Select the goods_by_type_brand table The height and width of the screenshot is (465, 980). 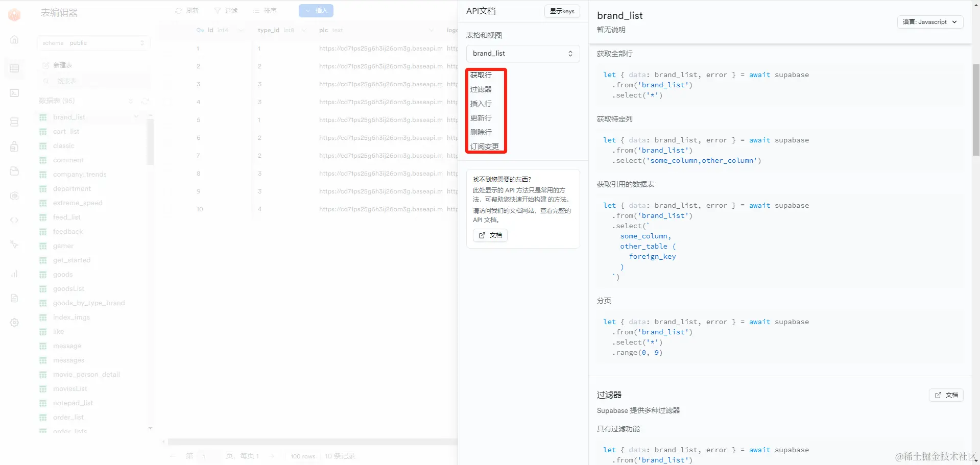[90, 303]
